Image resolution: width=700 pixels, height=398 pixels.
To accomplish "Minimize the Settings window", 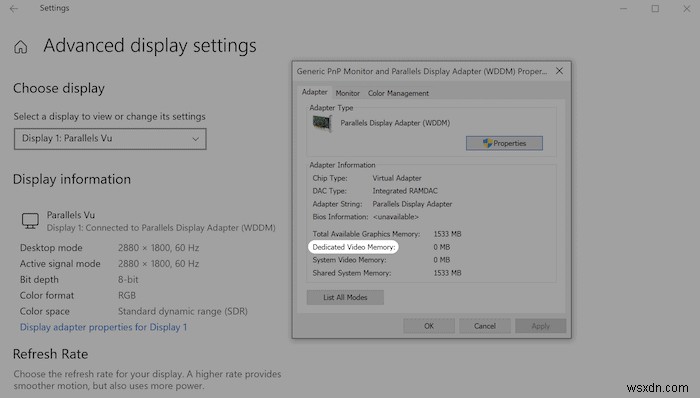I will click(x=624, y=8).
